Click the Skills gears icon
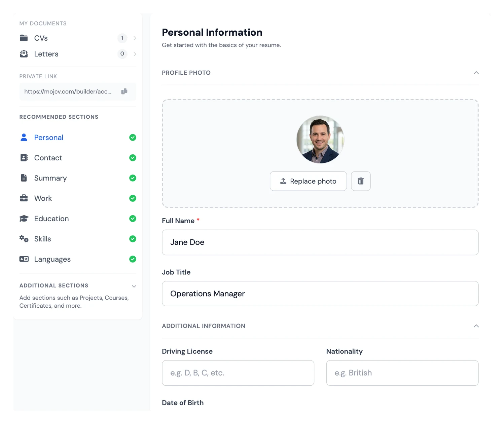Image resolution: width=504 pixels, height=424 pixels. click(x=24, y=239)
